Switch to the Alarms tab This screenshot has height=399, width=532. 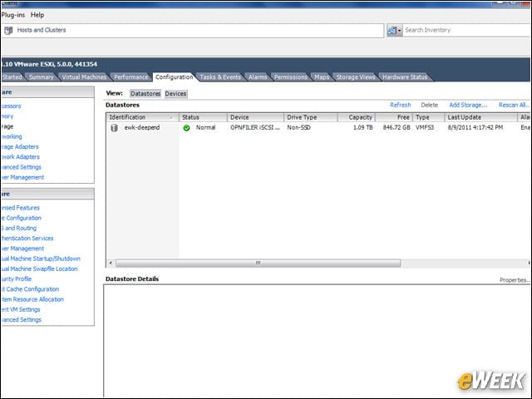pos(258,77)
